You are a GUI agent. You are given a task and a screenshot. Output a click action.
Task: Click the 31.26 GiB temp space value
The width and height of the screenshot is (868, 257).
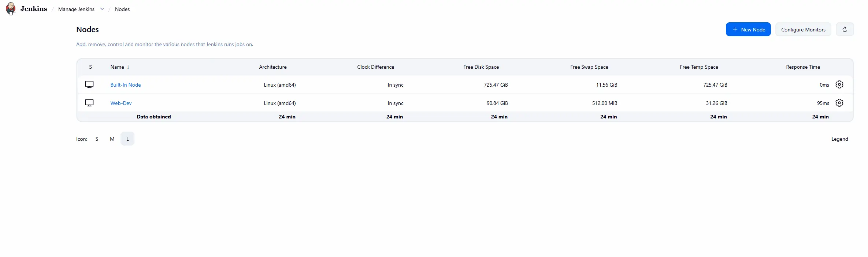tap(717, 103)
